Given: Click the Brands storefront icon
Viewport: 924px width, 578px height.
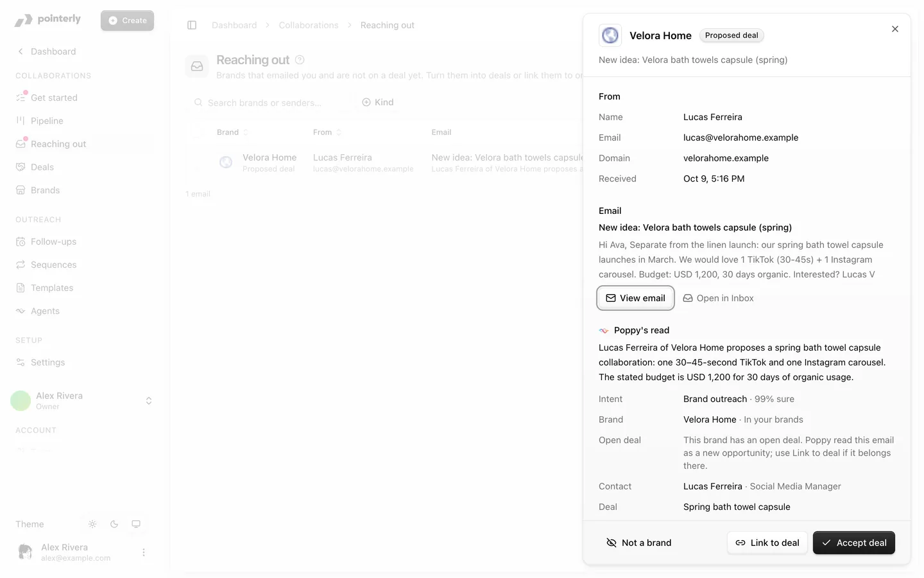Looking at the screenshot, I should [x=21, y=190].
